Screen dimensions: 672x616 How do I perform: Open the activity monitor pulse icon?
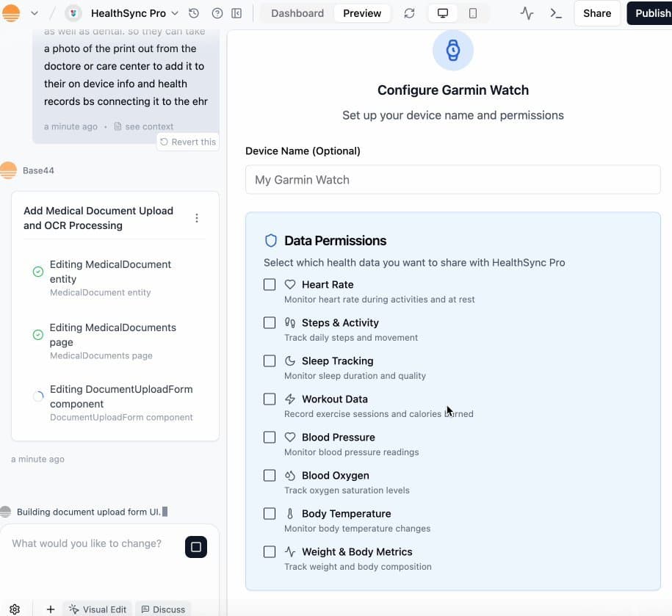point(527,13)
